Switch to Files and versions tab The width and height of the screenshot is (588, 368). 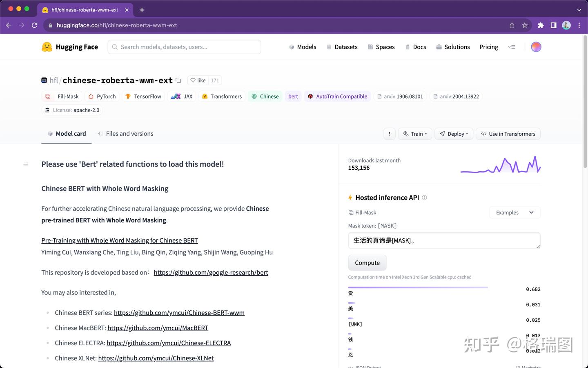(125, 134)
